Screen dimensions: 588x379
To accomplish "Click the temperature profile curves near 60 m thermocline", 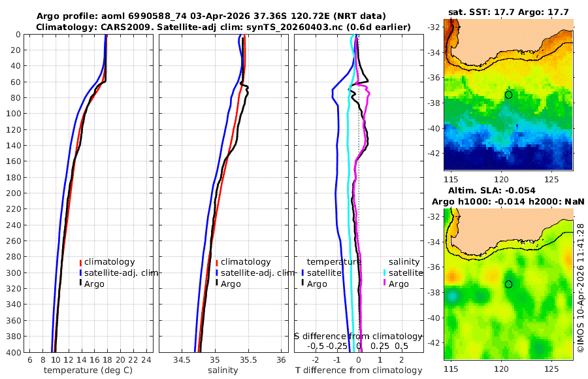I will click(102, 82).
